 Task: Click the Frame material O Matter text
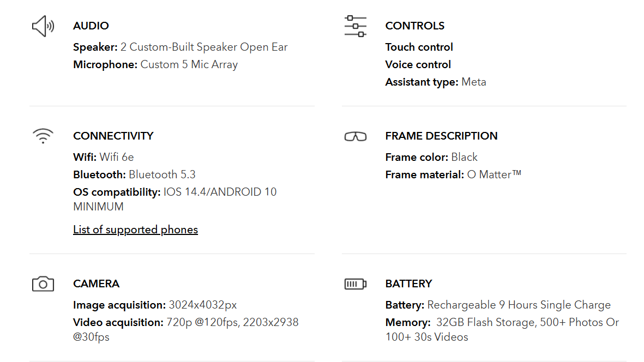pyautogui.click(x=453, y=174)
